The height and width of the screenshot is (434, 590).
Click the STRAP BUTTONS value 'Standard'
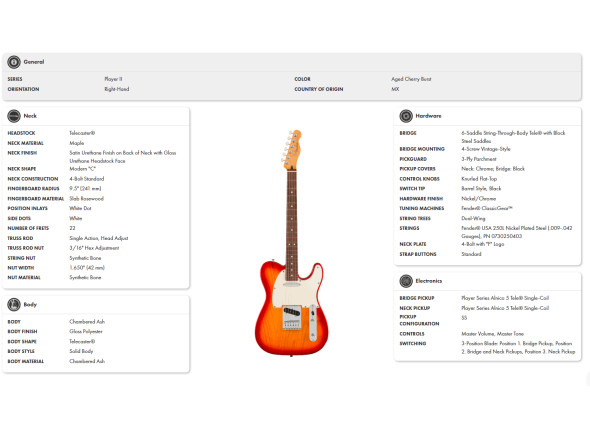[471, 254]
